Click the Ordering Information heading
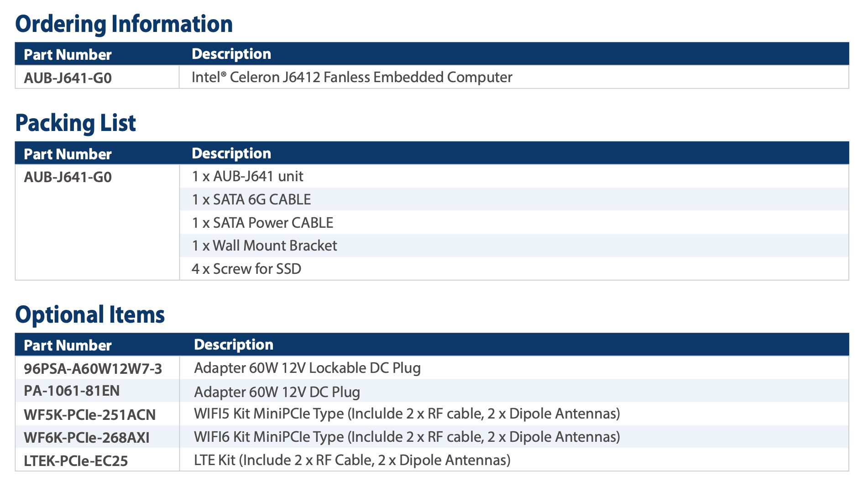The height and width of the screenshot is (492, 868). 124,24
